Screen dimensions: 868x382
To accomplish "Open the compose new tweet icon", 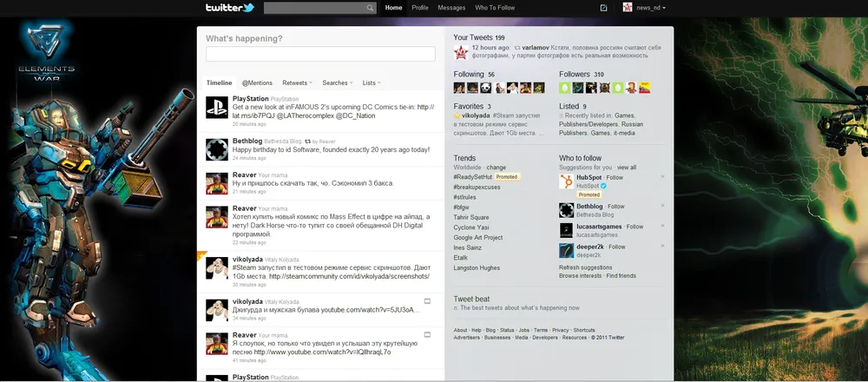I will click(604, 8).
